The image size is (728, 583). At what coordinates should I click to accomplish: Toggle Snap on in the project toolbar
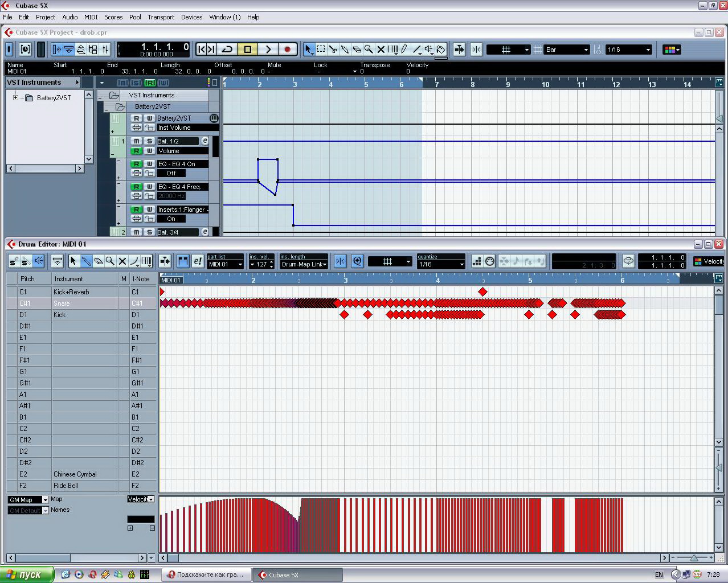476,50
